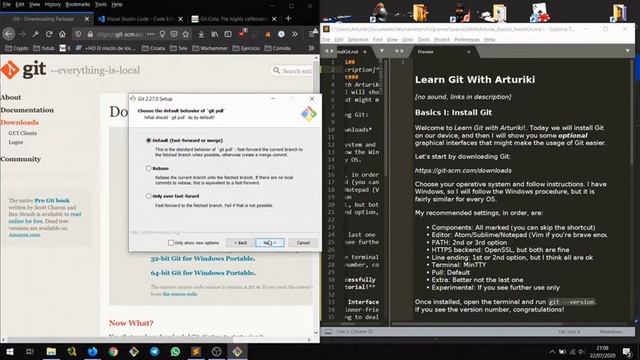
Task: Open Firefox History menu
Action: click(53, 4)
